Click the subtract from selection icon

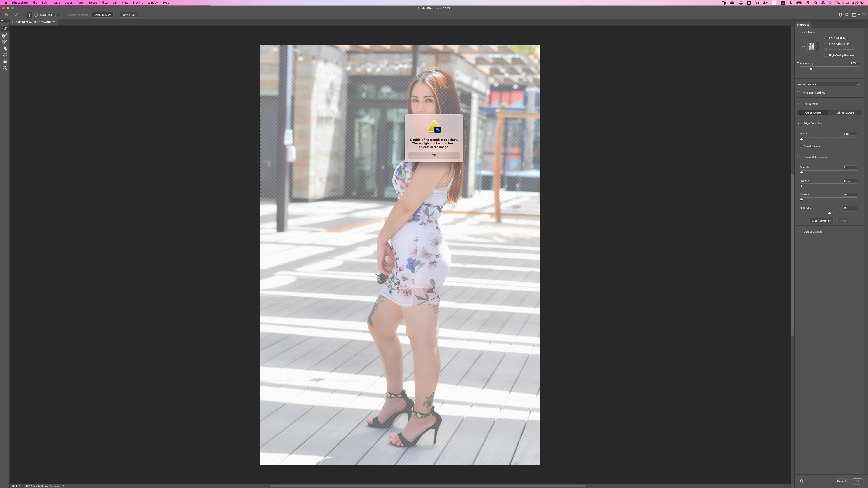click(36, 15)
